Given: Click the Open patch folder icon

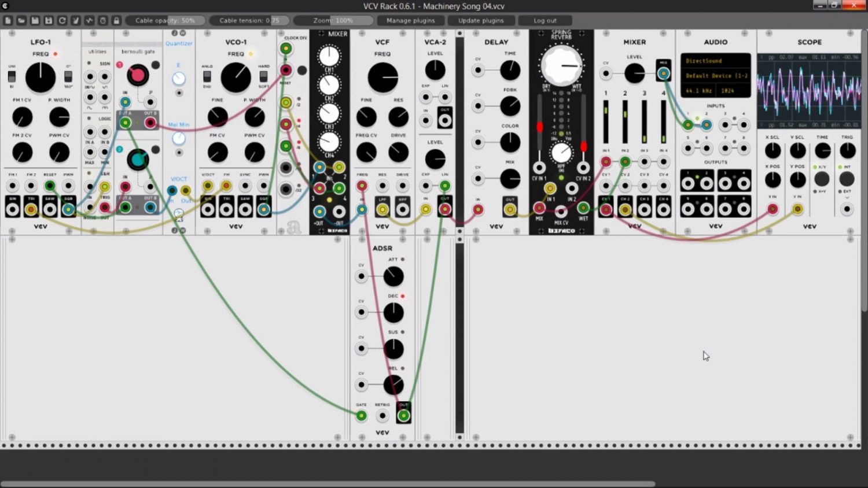Looking at the screenshot, I should click(x=21, y=20).
